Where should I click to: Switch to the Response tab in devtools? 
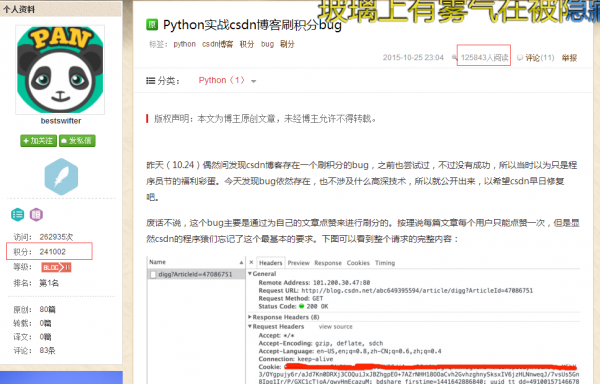coord(328,263)
